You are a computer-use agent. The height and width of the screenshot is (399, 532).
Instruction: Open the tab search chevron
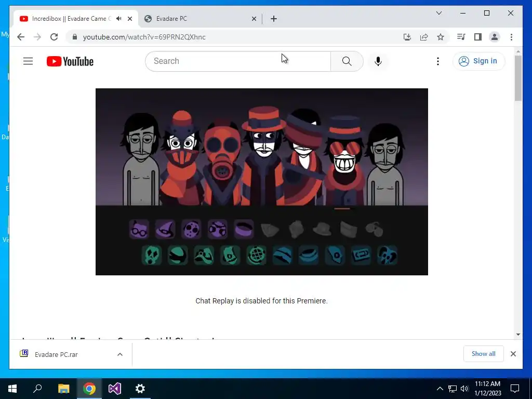pyautogui.click(x=438, y=13)
